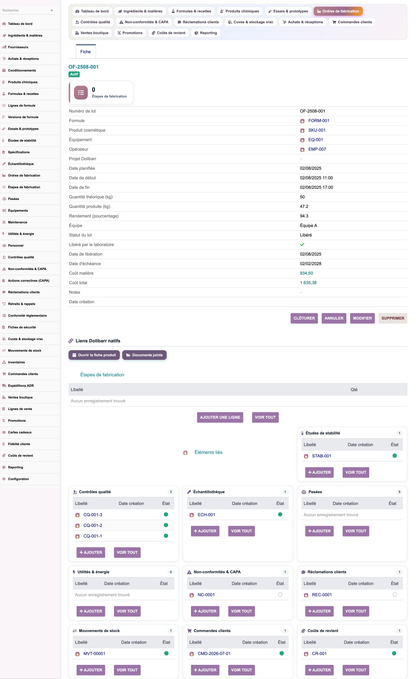Viewport: 416px width, 679px height.
Task: Open the CQ-001-3 quality control record
Action: [93, 515]
